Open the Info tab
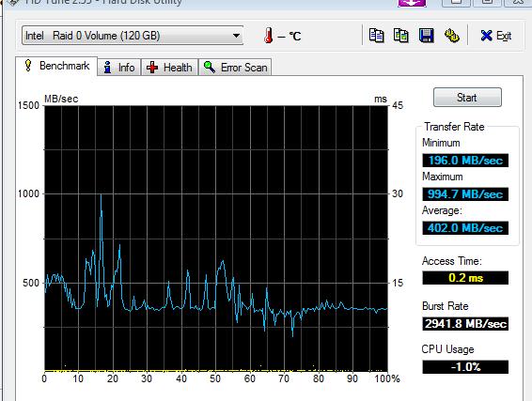The width and height of the screenshot is (532, 401). coord(119,68)
